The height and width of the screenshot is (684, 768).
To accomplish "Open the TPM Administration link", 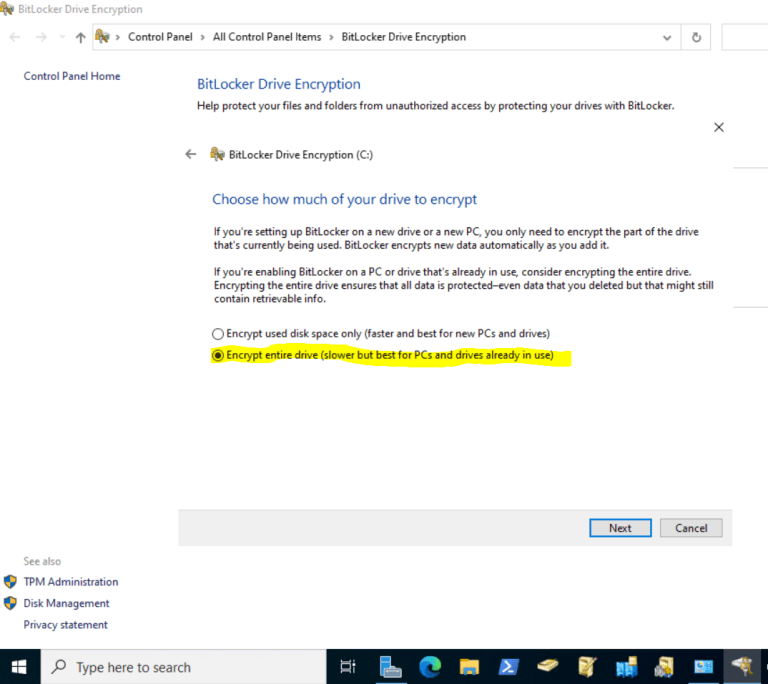I will point(71,582).
